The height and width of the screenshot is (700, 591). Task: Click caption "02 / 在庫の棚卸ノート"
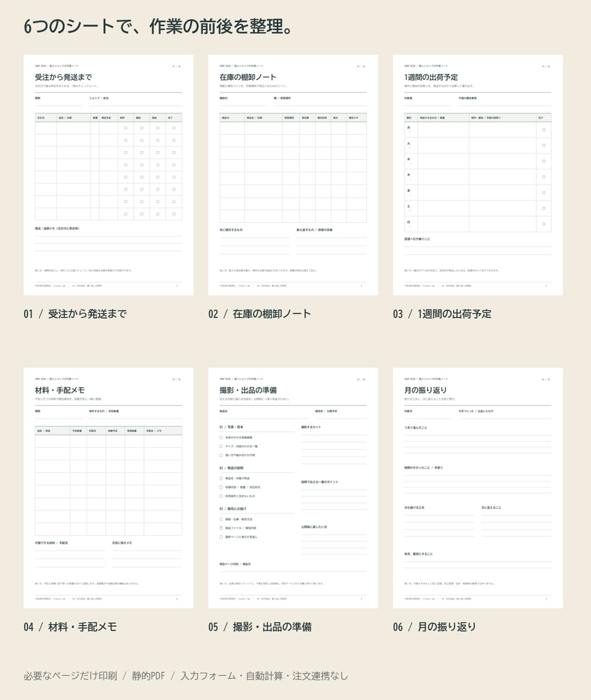click(260, 314)
